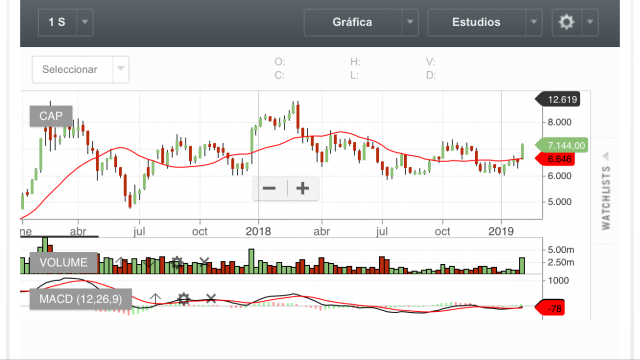Select the 1 S timeframe button
The height and width of the screenshot is (360, 640).
(57, 22)
